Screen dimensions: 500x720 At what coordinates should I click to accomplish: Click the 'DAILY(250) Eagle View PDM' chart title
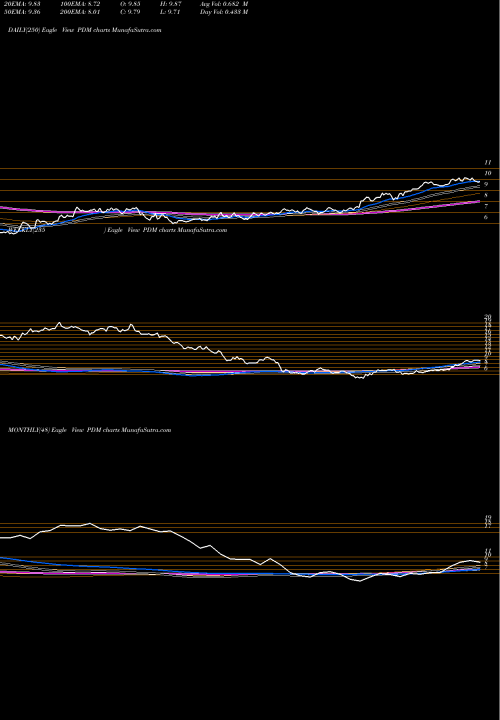pos(85,30)
